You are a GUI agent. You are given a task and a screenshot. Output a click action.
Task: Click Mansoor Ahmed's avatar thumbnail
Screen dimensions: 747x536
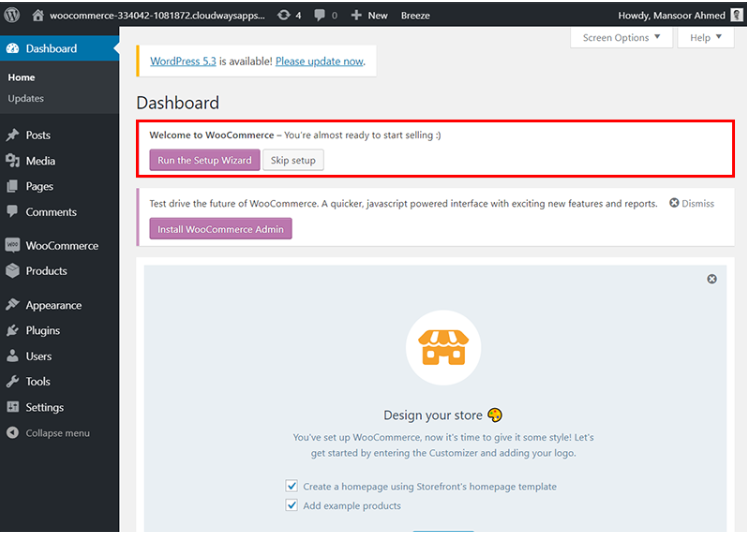[x=737, y=15]
